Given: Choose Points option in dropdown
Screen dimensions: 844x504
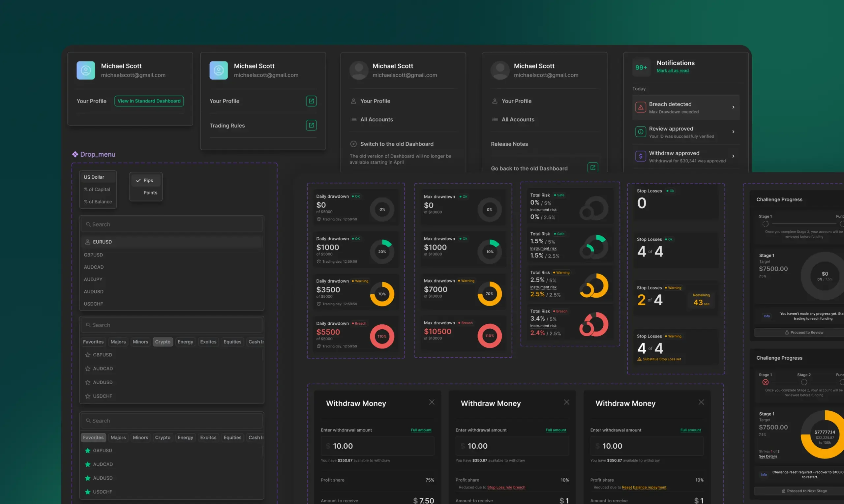Looking at the screenshot, I should [x=146, y=193].
